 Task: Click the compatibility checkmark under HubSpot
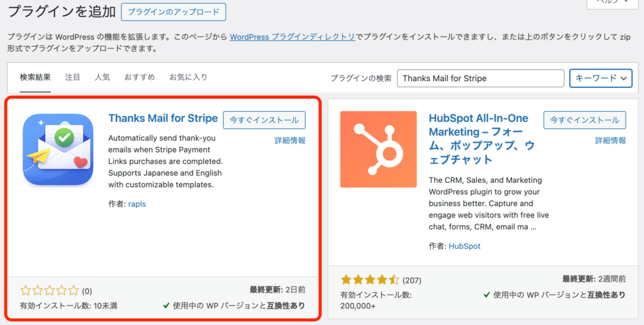tap(487, 295)
